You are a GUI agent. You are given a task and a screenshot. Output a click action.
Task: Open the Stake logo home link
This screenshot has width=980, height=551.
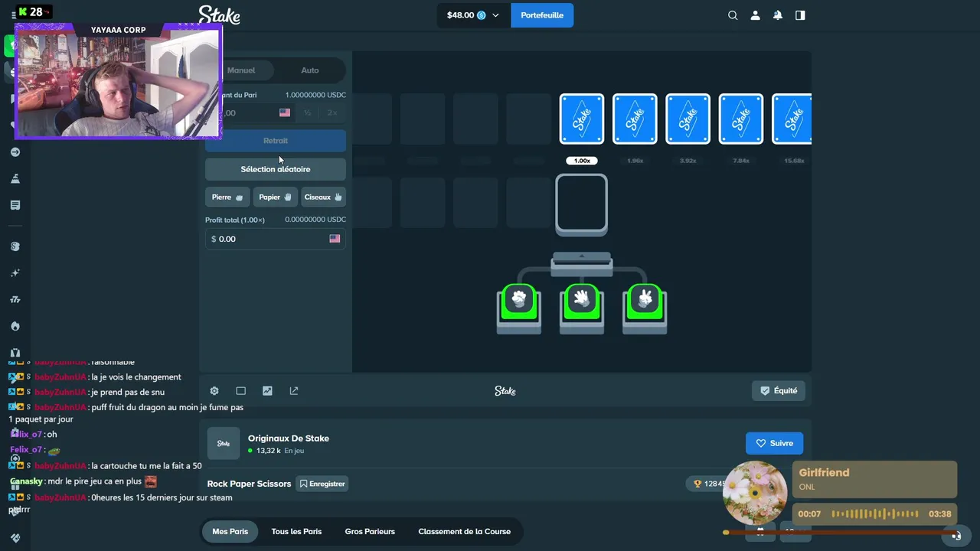coord(219,15)
